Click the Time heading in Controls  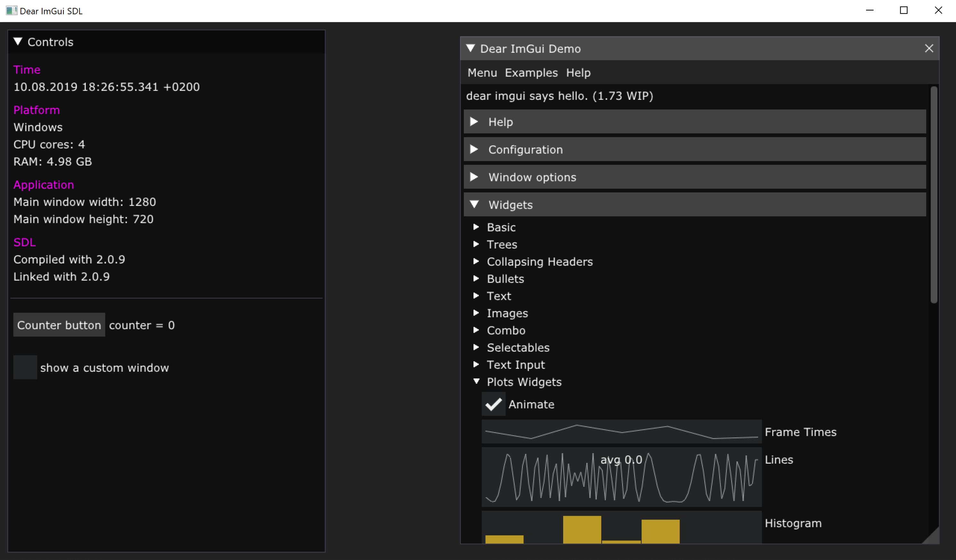27,70
